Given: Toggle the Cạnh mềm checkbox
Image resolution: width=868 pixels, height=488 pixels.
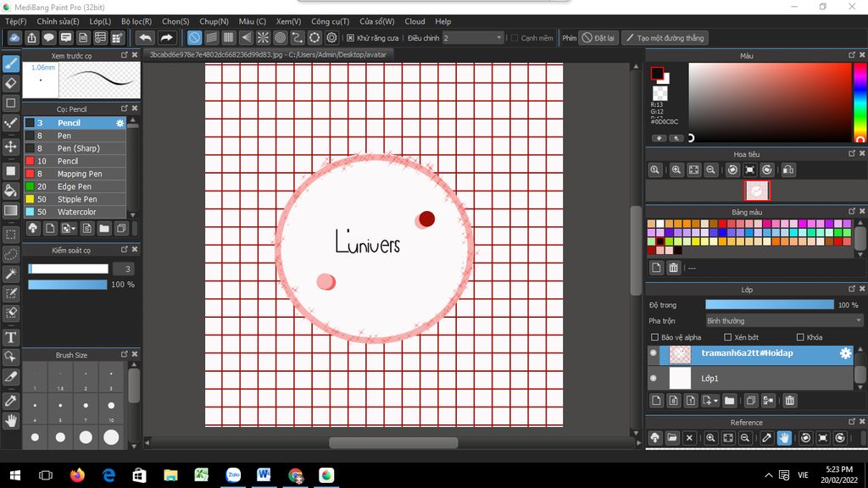Looking at the screenshot, I should pyautogui.click(x=515, y=38).
